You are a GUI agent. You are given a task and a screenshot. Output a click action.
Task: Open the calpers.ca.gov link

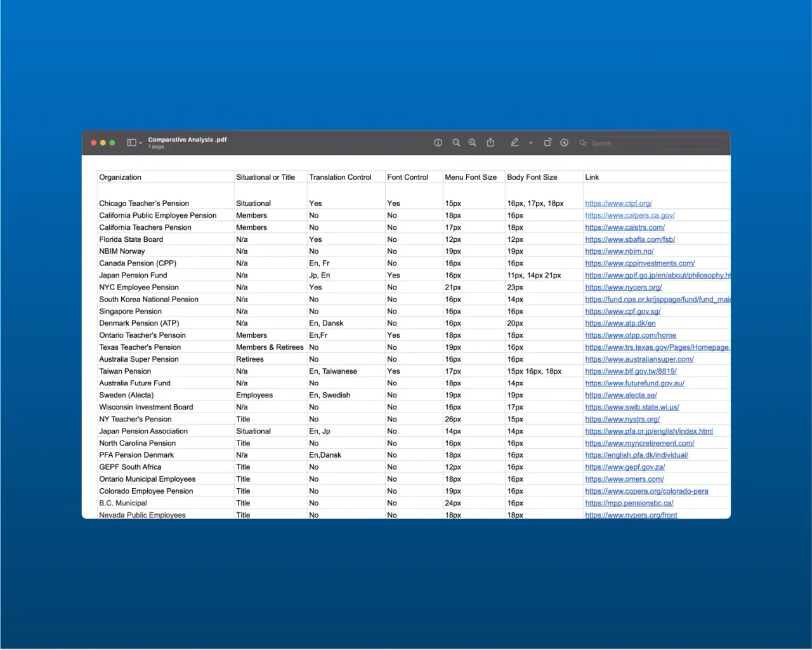point(630,216)
